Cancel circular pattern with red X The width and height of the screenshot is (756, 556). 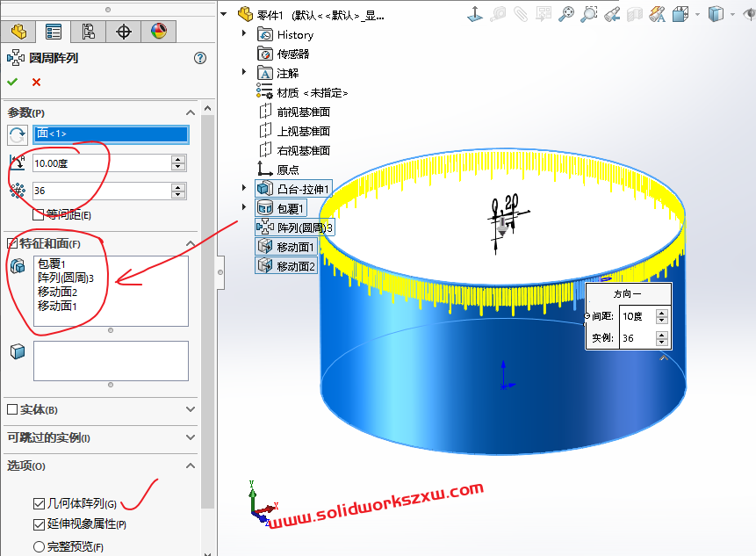pyautogui.click(x=36, y=82)
